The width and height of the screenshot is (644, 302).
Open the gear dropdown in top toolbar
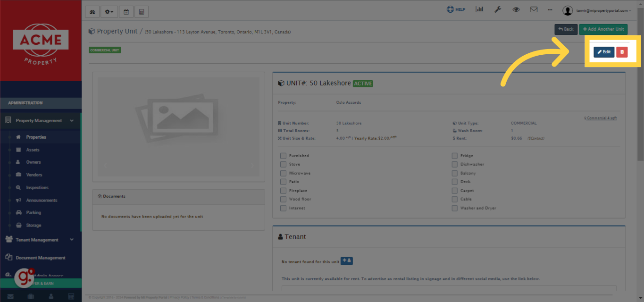pyautogui.click(x=109, y=11)
